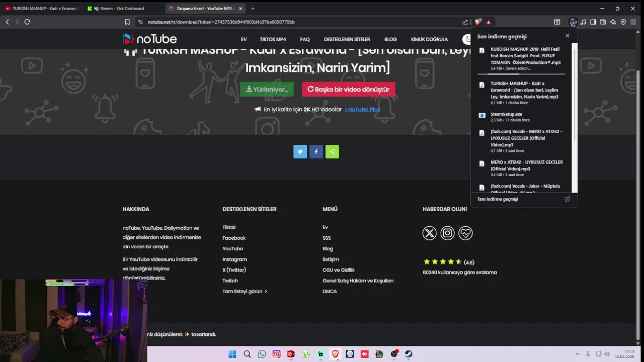Open WhatsApp from the taskbar

click(262, 354)
